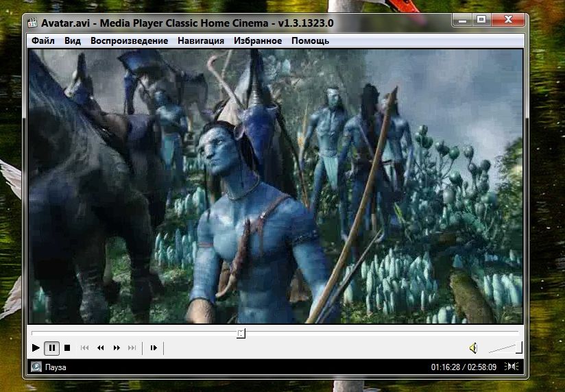Viewport: 565px width, 392px height.
Task: Click the Media Player Classic title bar icon
Action: (33, 23)
